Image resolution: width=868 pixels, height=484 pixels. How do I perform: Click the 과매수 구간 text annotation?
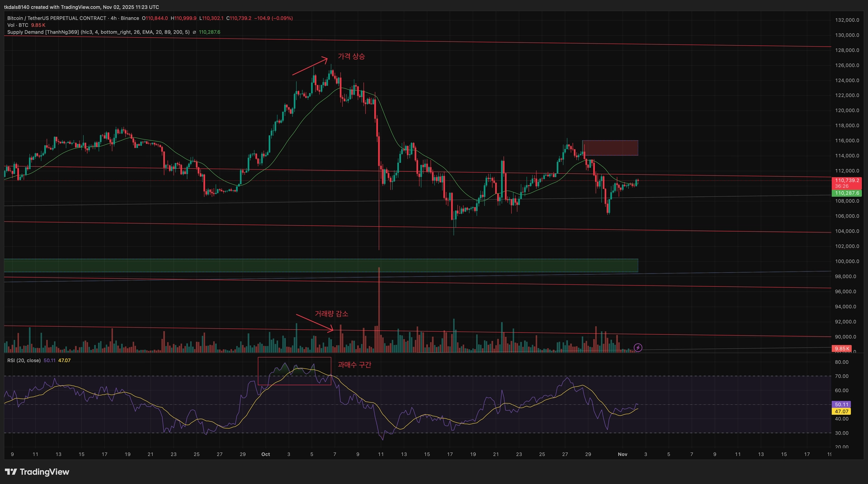pos(354,365)
